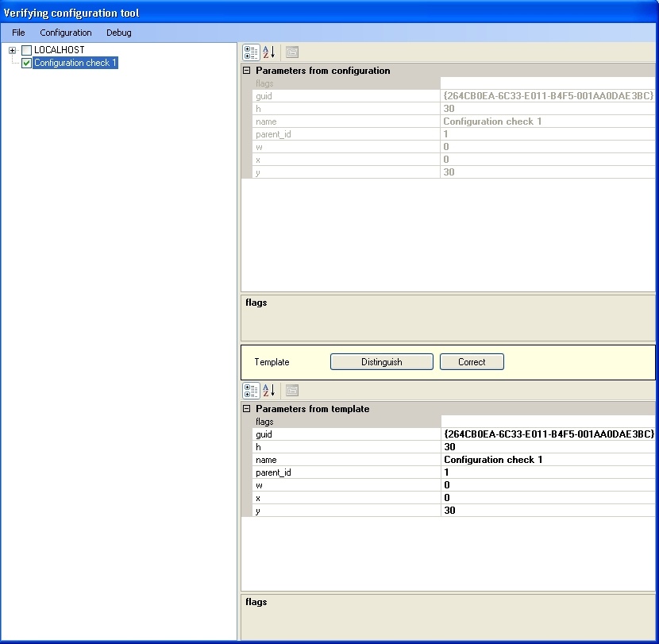This screenshot has height=644, width=659.
Task: Click flags value in configuration parameters
Action: coord(548,83)
